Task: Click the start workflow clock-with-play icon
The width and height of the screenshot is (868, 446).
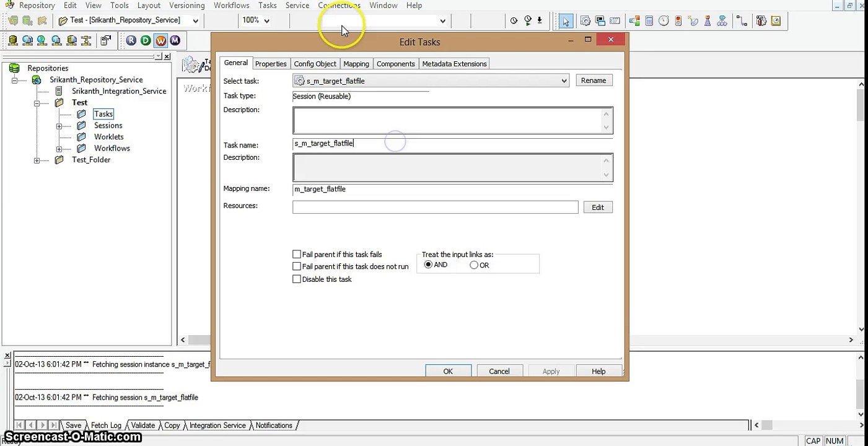Action: (x=527, y=20)
